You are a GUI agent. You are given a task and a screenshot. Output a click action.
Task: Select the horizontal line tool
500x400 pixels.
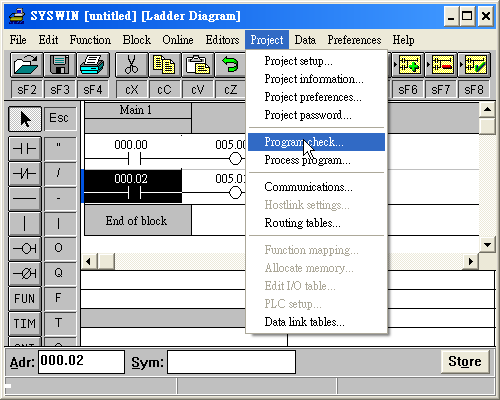click(25, 199)
